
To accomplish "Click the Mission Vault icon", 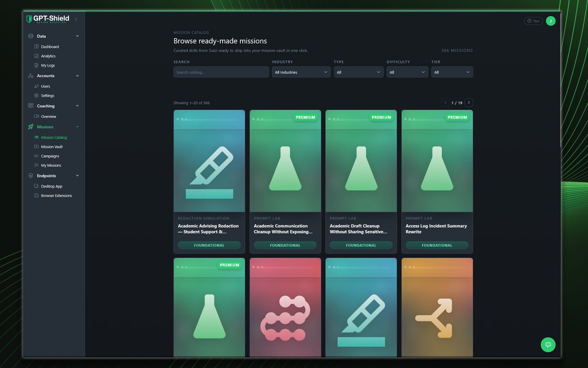I will coord(37,147).
